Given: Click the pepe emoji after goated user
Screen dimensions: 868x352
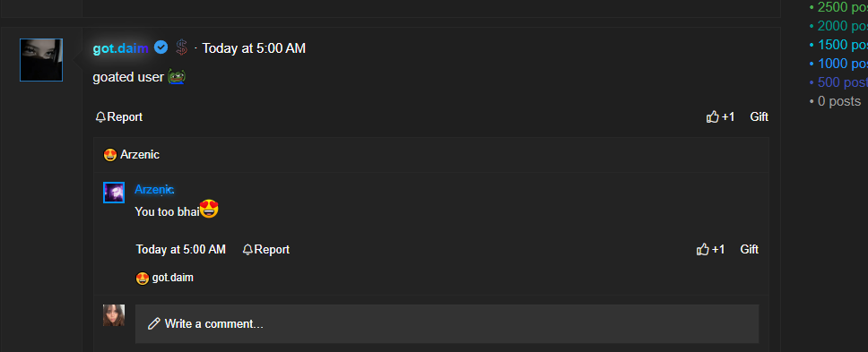Looking at the screenshot, I should pos(177,76).
